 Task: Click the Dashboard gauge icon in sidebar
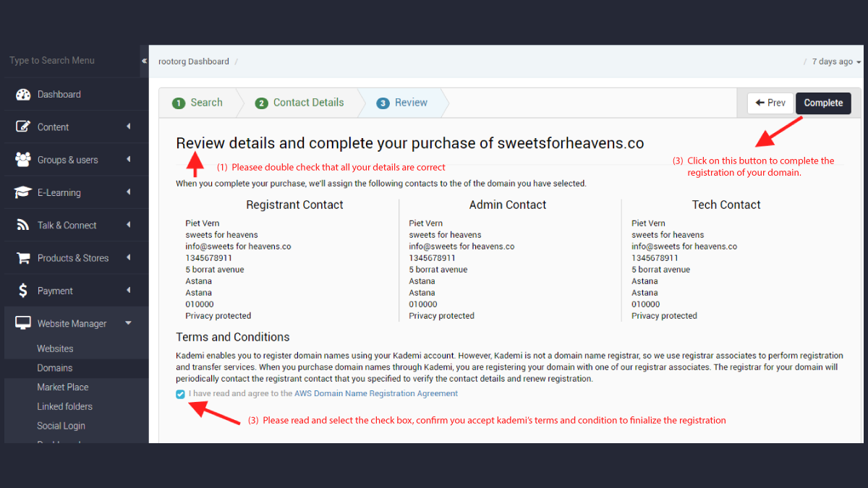click(x=23, y=94)
